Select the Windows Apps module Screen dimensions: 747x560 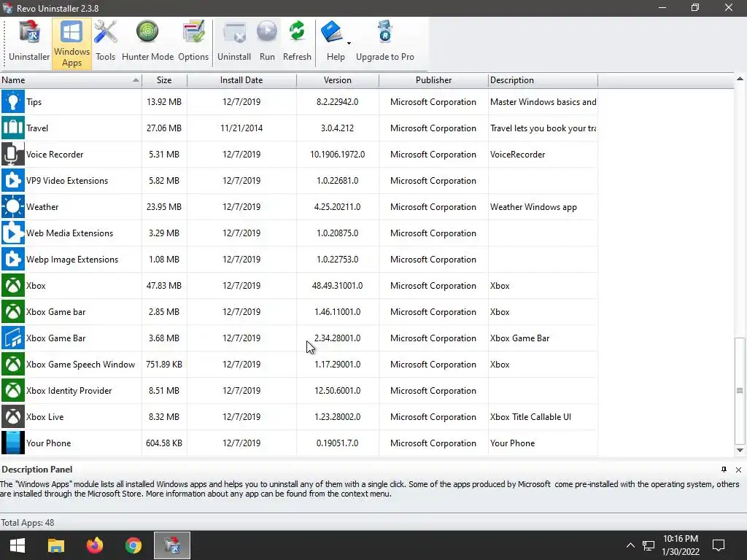[x=71, y=43]
